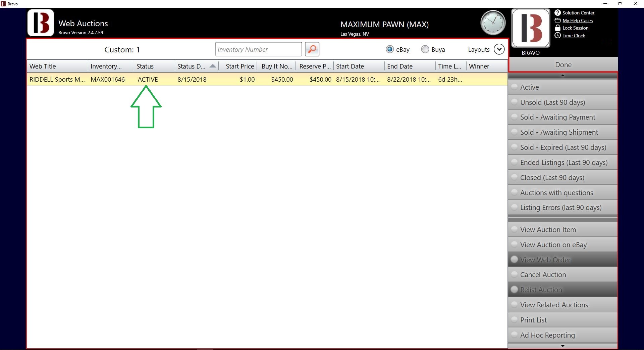Click the side menu up arrow
644x350 pixels.
click(x=563, y=75)
